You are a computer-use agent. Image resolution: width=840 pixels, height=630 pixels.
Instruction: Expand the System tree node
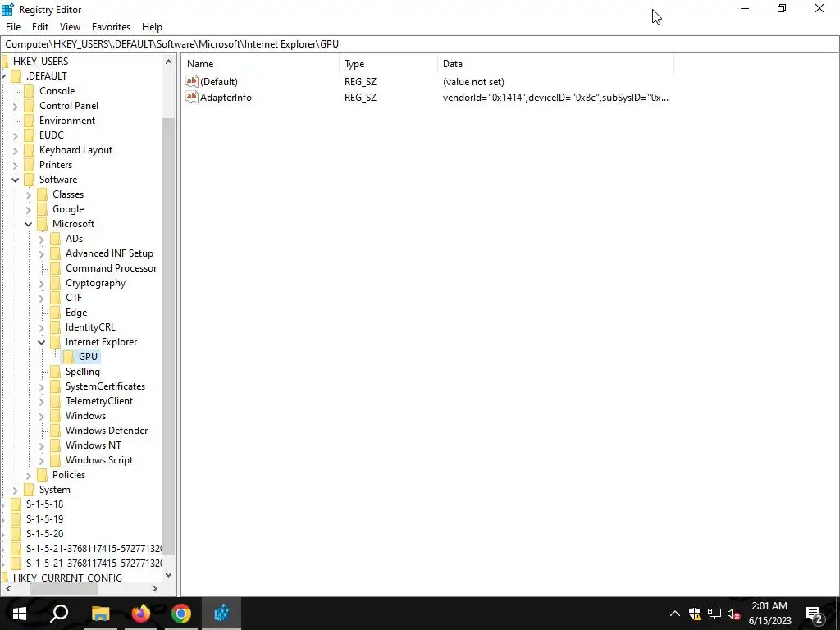[16, 491]
